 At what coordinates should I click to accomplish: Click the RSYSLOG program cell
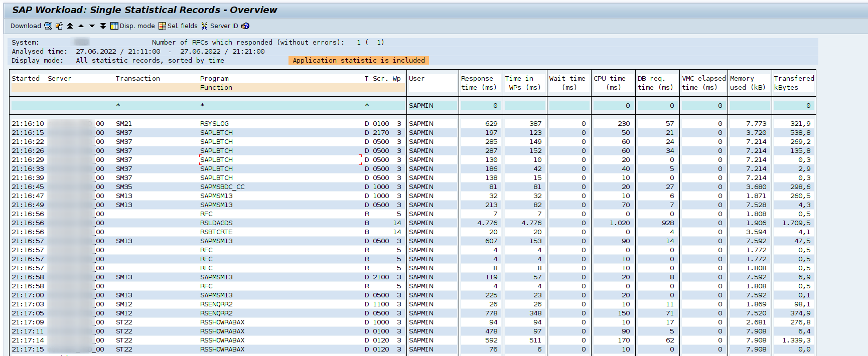pos(214,124)
